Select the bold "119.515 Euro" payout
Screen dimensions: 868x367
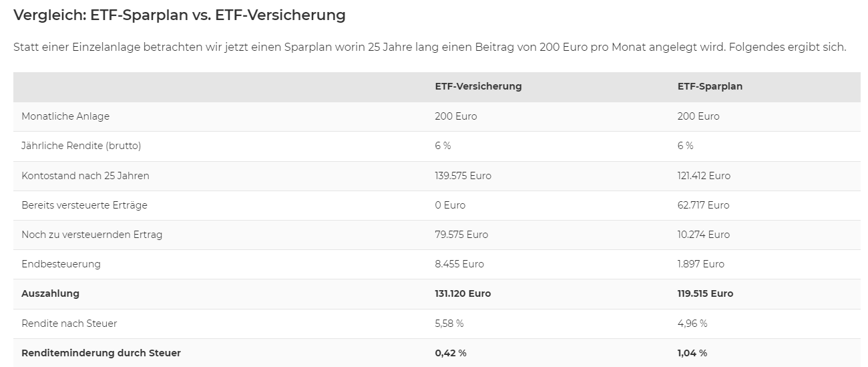[705, 293]
